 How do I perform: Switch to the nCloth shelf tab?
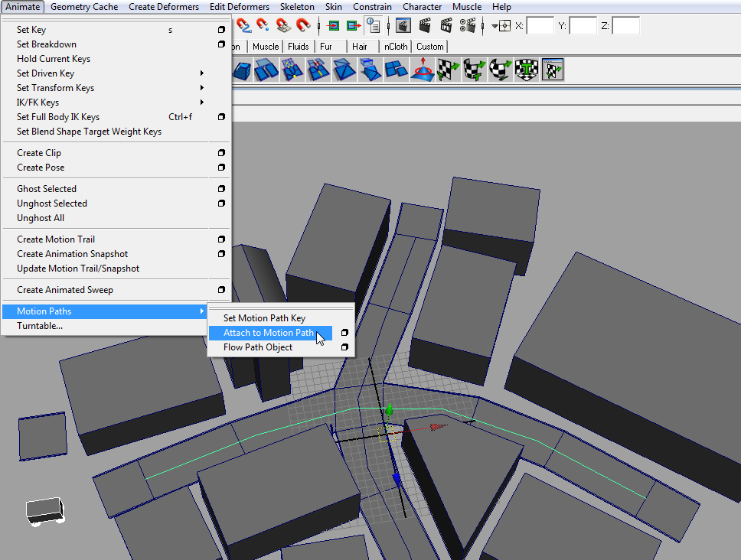[396, 47]
